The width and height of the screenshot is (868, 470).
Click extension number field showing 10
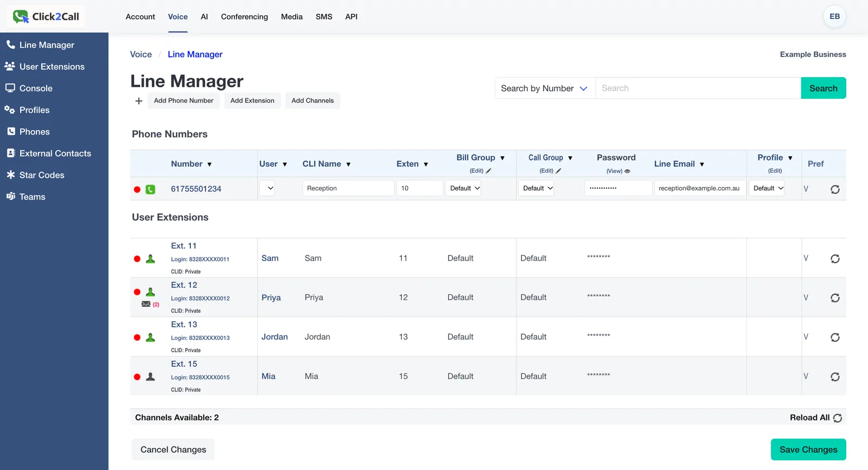click(420, 188)
